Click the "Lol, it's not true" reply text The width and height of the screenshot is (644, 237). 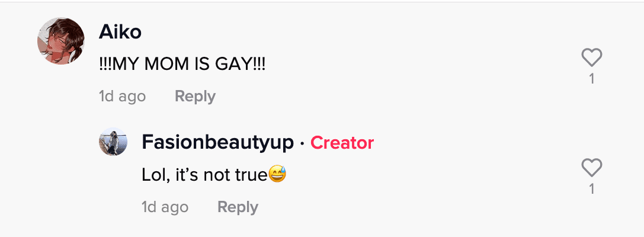204,175
